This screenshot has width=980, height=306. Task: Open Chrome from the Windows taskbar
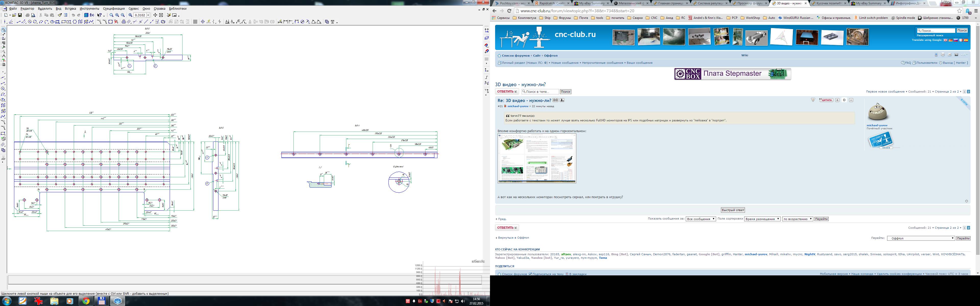86,301
